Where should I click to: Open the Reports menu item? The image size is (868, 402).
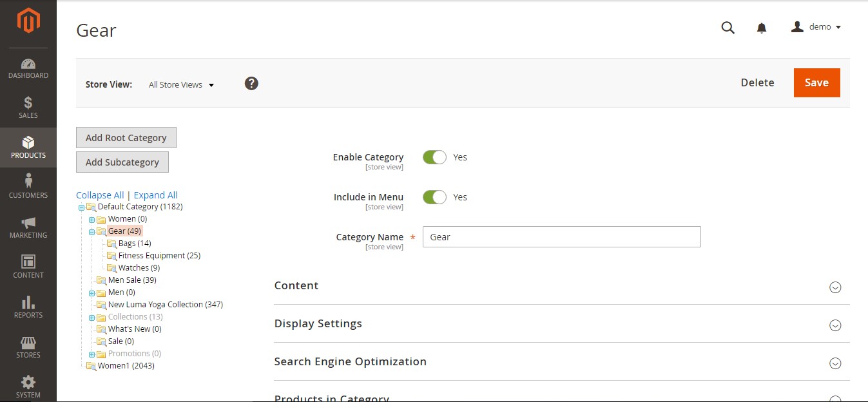[x=28, y=307]
